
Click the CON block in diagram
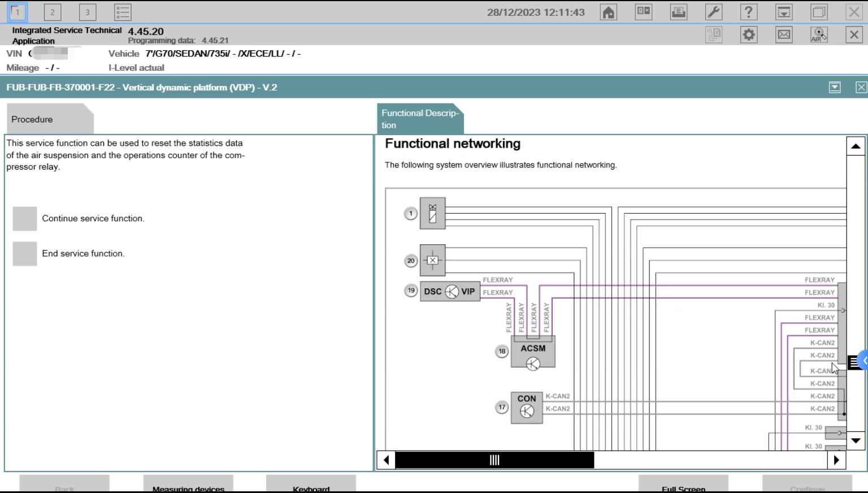(527, 407)
